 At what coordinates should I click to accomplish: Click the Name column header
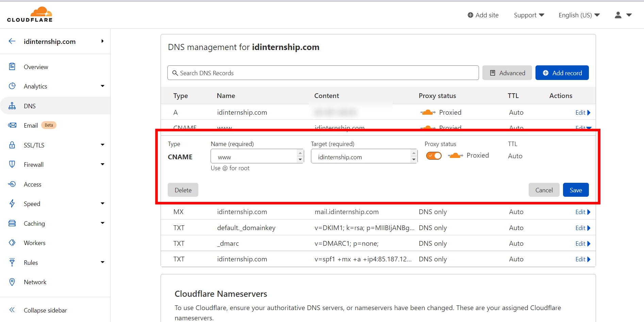click(226, 96)
